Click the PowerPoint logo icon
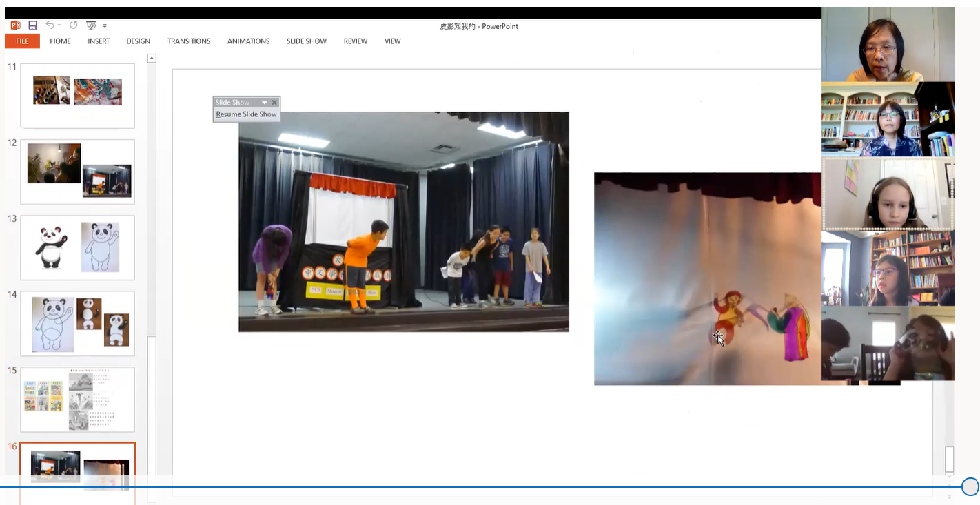The image size is (980, 505). click(x=15, y=25)
